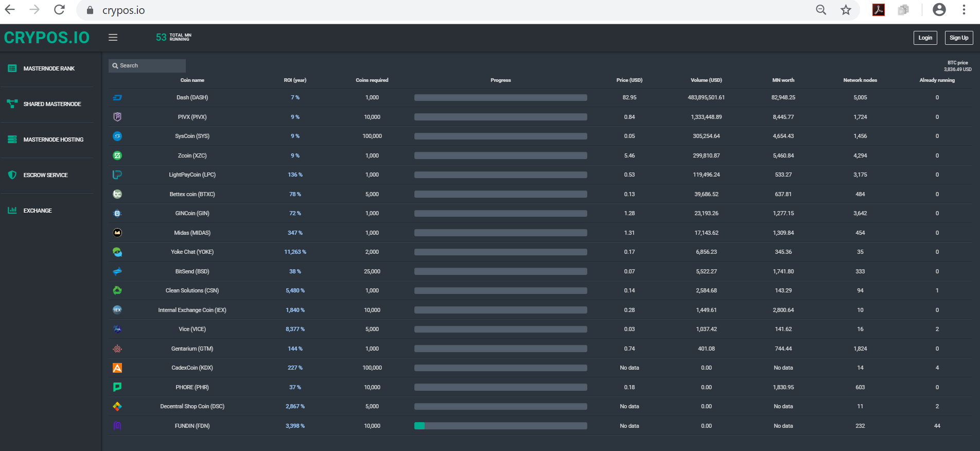Click the FUNDIN logo icon
Image resolution: width=980 pixels, height=451 pixels.
coord(117,426)
